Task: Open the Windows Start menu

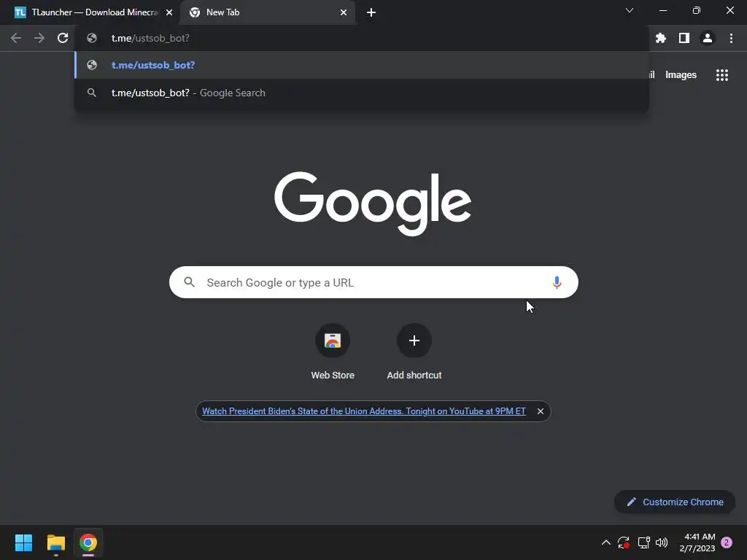Action: [23, 542]
